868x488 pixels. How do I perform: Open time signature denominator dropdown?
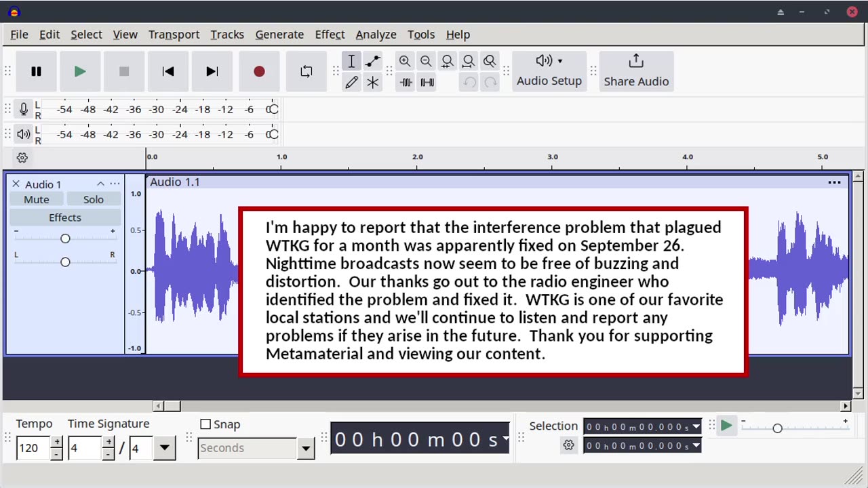[x=164, y=448]
